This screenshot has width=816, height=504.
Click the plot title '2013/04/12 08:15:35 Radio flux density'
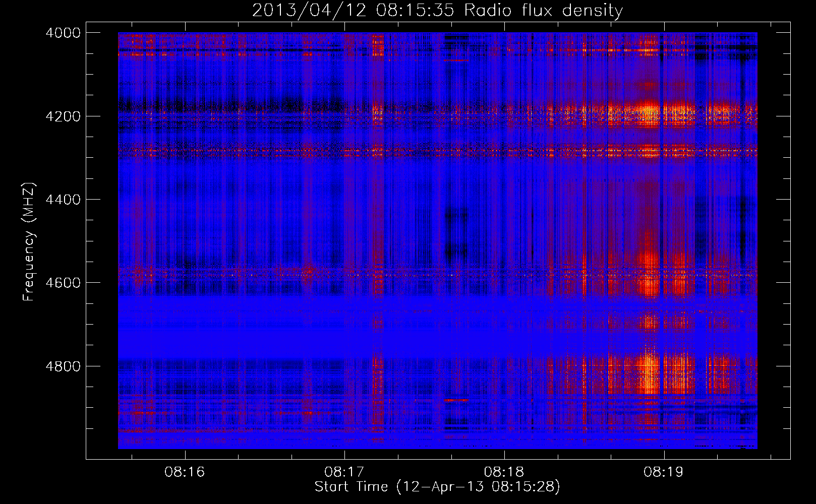(x=437, y=10)
